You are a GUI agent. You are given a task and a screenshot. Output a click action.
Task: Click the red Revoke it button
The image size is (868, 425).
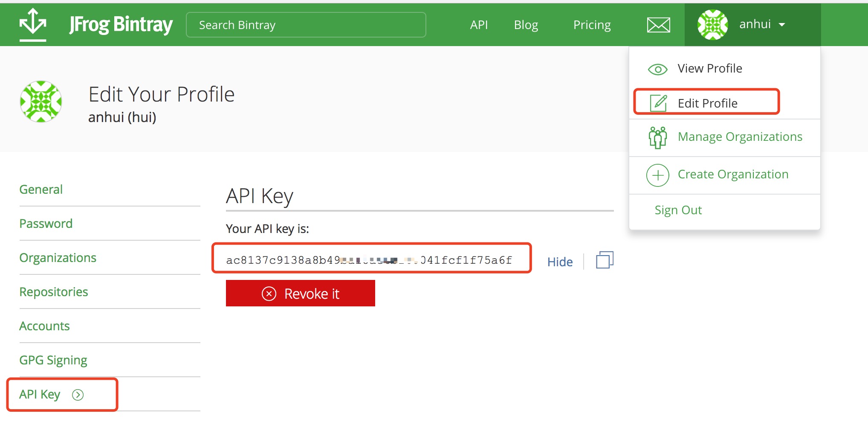(301, 293)
